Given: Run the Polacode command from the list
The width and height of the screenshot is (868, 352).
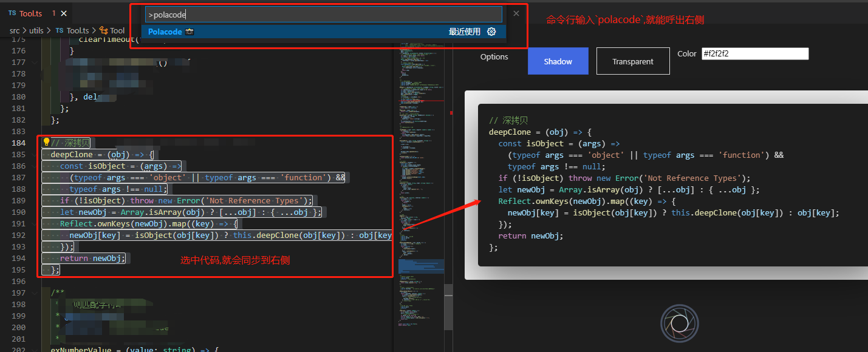Looking at the screenshot, I should tap(324, 32).
